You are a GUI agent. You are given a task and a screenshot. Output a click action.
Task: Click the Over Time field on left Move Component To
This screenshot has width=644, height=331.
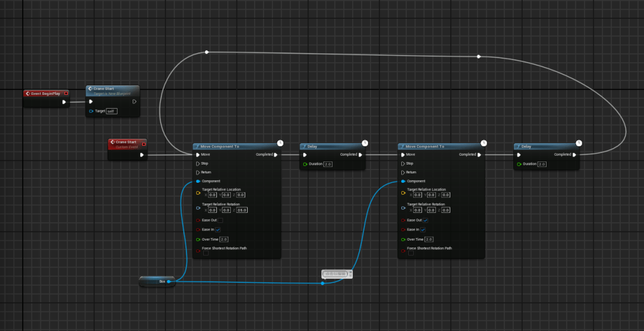[x=224, y=239]
